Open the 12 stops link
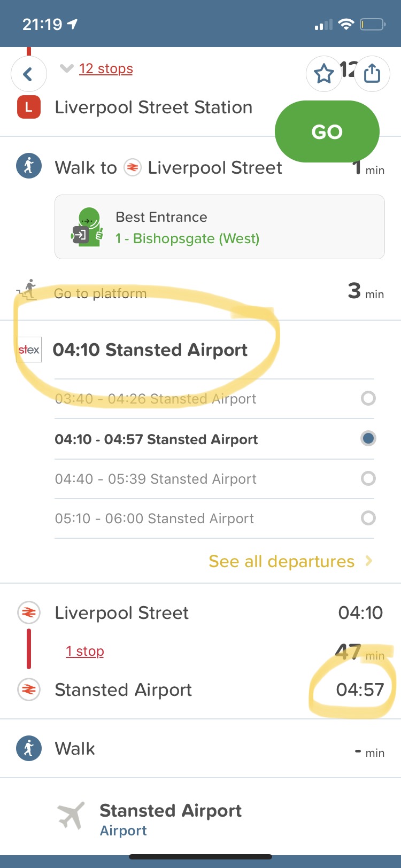The image size is (401, 868). click(x=106, y=68)
